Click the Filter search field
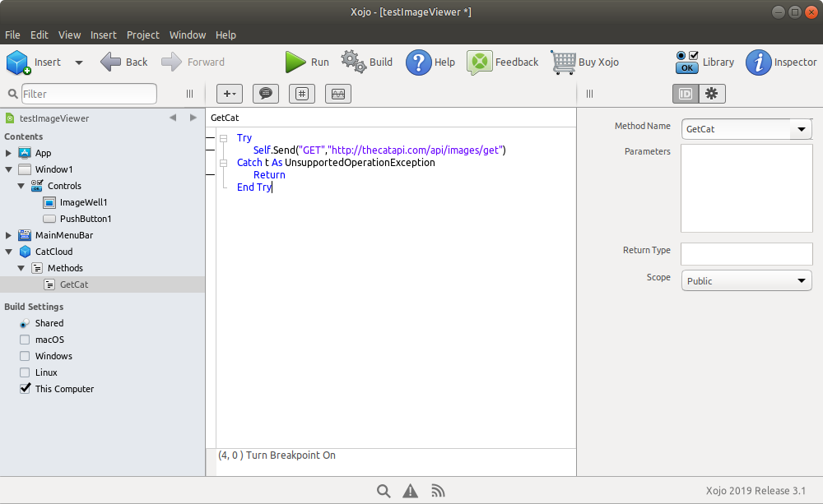Image resolution: width=823 pixels, height=504 pixels. tap(89, 94)
